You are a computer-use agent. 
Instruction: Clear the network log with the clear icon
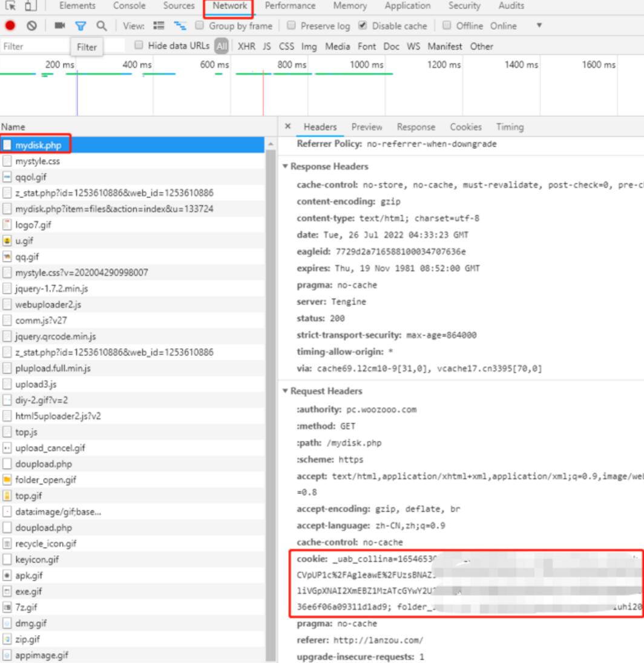tap(32, 26)
